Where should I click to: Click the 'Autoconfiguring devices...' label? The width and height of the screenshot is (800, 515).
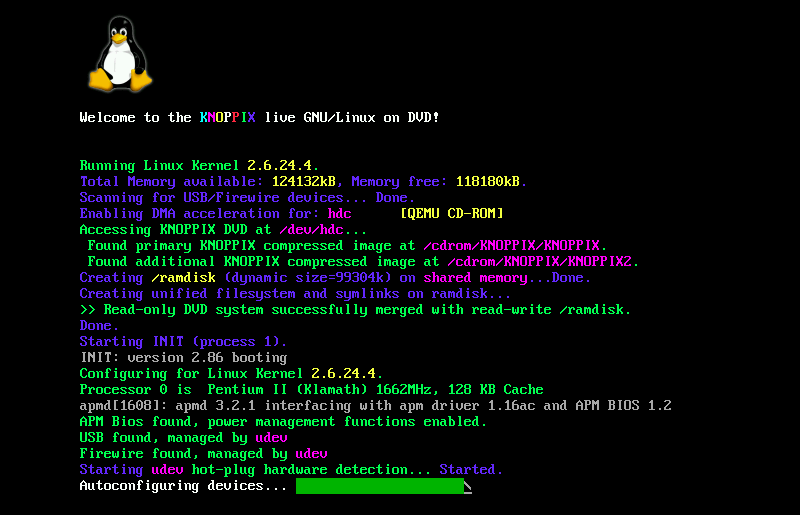pyautogui.click(x=183, y=486)
